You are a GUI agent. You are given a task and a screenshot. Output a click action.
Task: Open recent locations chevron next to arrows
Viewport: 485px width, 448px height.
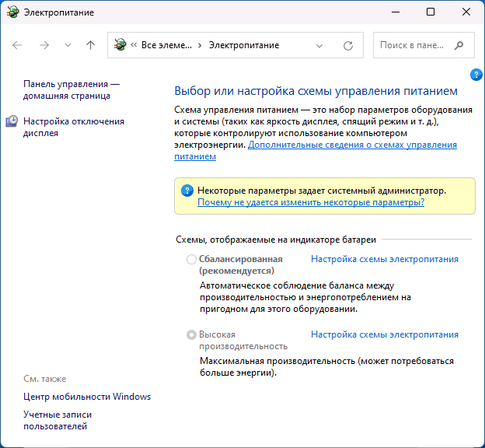tap(68, 45)
